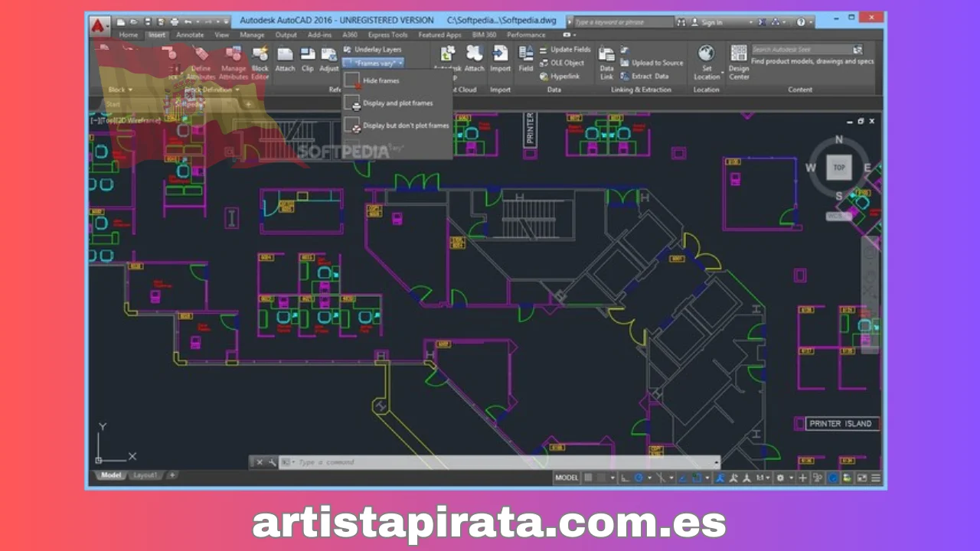The height and width of the screenshot is (551, 980).
Task: Click the OLE Object command
Action: pos(562,63)
